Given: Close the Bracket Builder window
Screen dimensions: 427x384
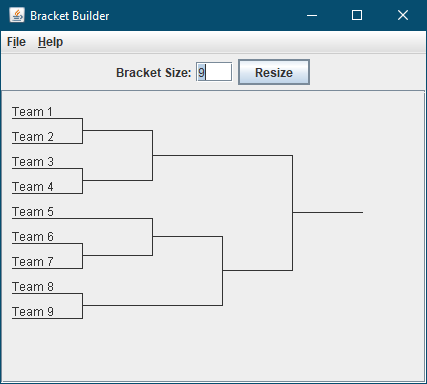Looking at the screenshot, I should (x=403, y=15).
